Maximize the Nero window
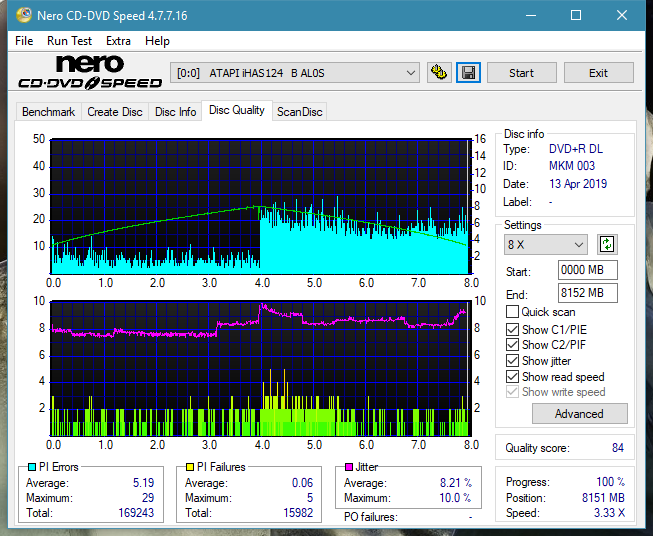Viewport: 653px width, 536px height. point(576,15)
